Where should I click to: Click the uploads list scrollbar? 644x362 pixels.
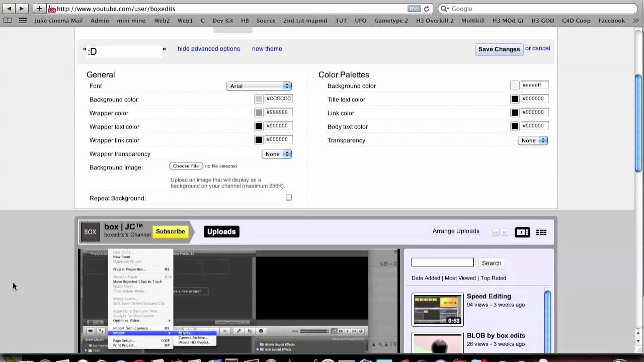pos(547,322)
